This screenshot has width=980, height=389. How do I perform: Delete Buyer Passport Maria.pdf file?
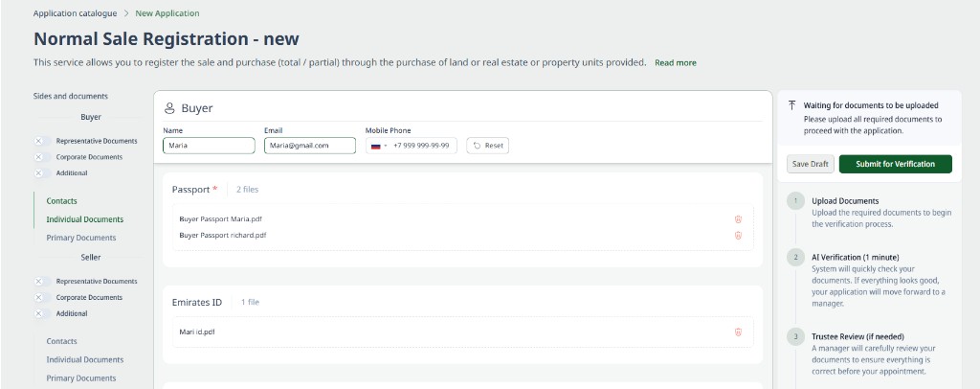click(x=738, y=219)
